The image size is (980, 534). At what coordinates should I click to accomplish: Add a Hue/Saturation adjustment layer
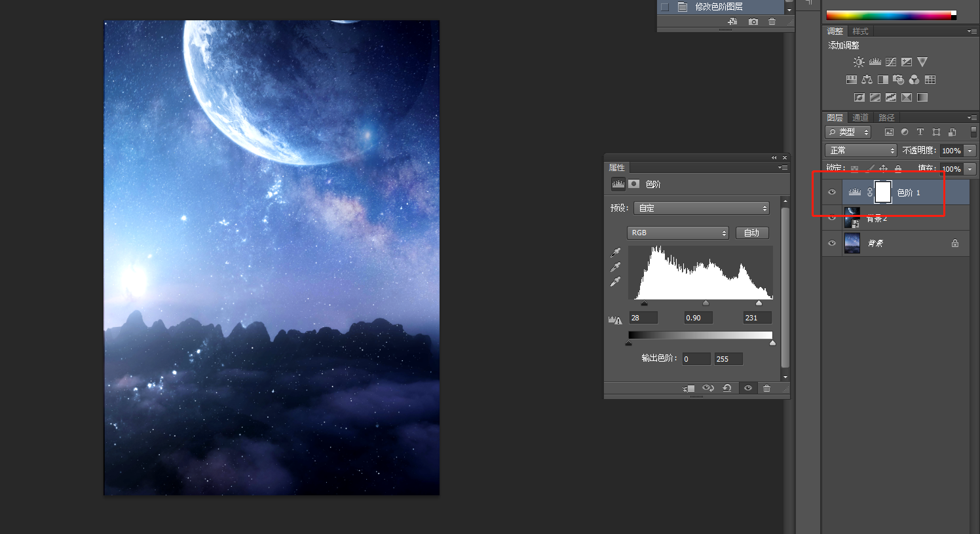(852, 79)
